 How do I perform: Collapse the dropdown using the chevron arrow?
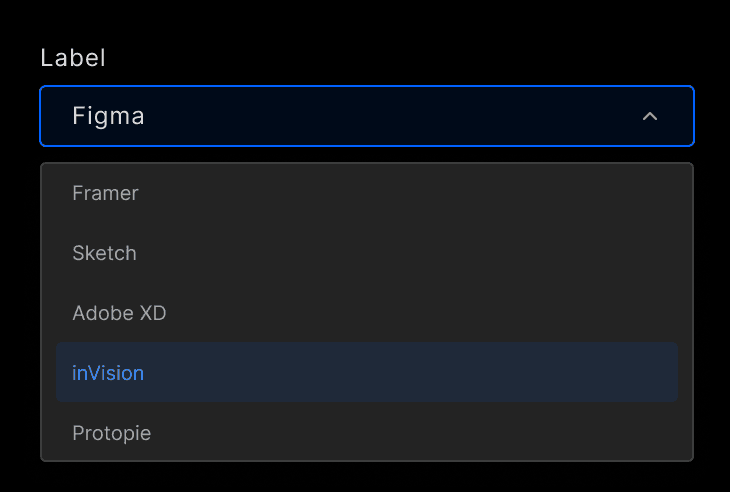pyautogui.click(x=650, y=116)
